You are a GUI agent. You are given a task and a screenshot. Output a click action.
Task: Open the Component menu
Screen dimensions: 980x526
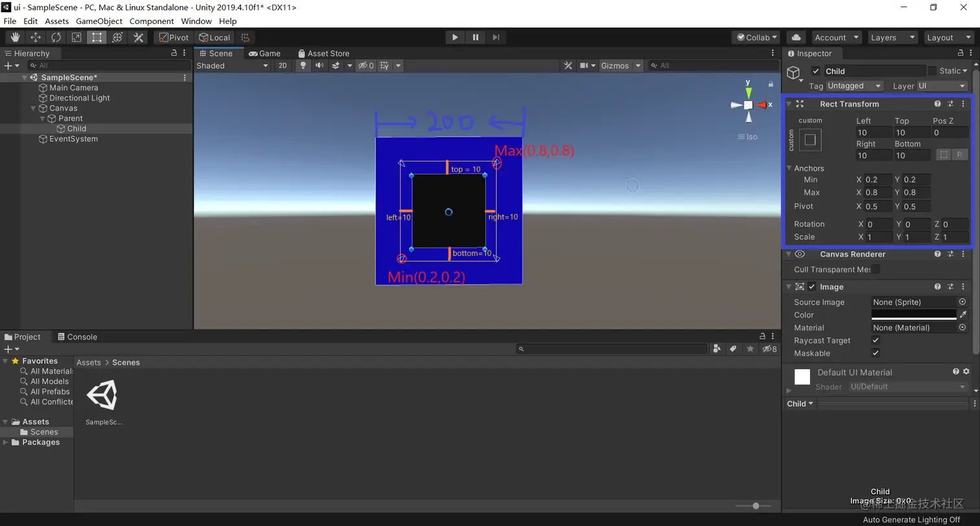[x=152, y=21]
